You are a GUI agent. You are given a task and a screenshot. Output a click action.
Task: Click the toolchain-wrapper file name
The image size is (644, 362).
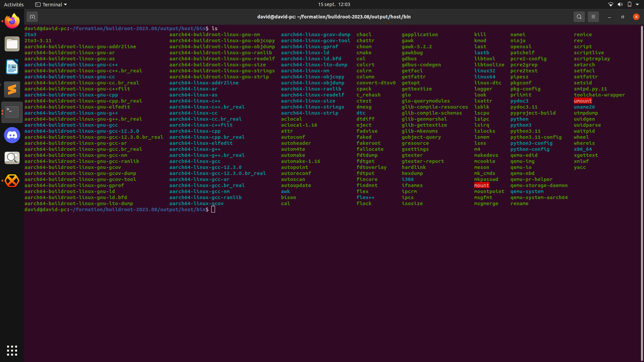click(599, 95)
